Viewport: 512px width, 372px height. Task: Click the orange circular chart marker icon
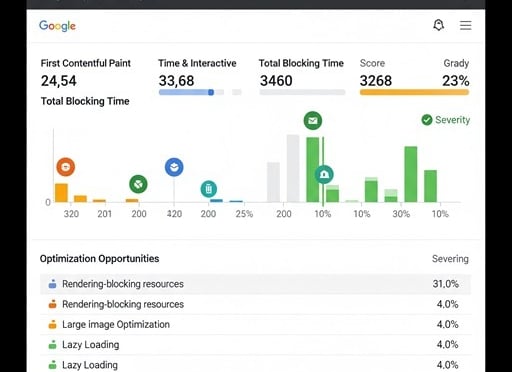[66, 167]
